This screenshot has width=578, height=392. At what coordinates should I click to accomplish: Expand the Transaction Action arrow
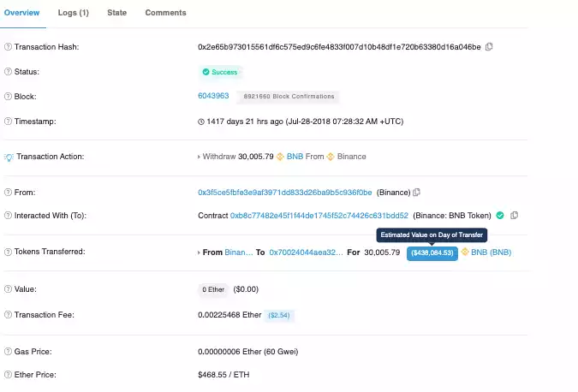[199, 157]
